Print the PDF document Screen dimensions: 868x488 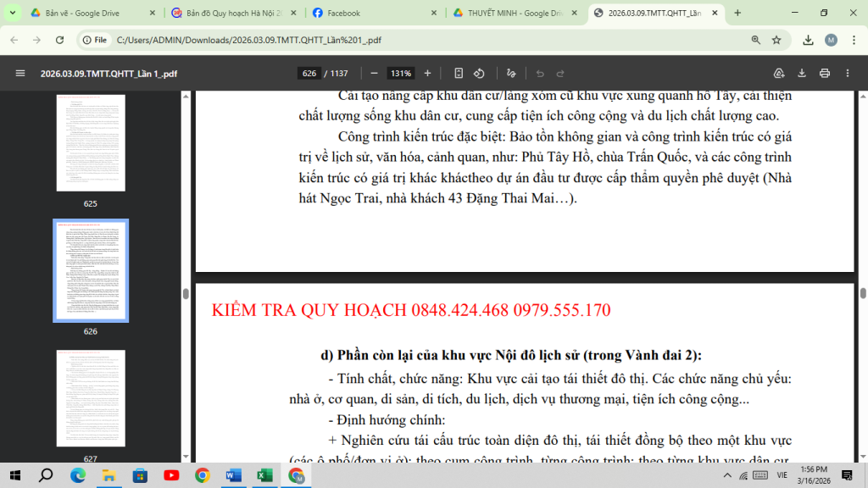click(x=825, y=73)
